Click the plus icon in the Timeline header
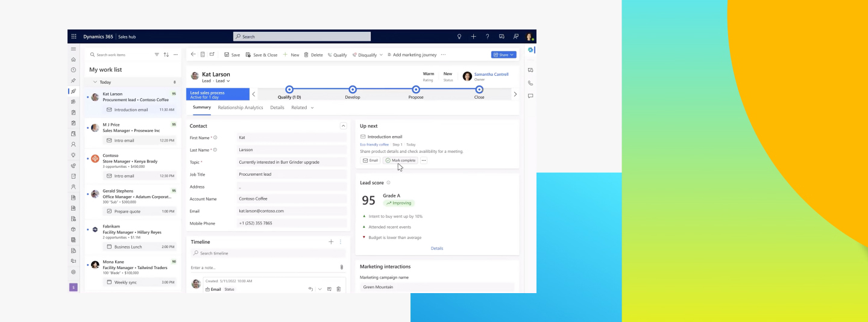Screen dimensions: 868x322 pos(331,242)
